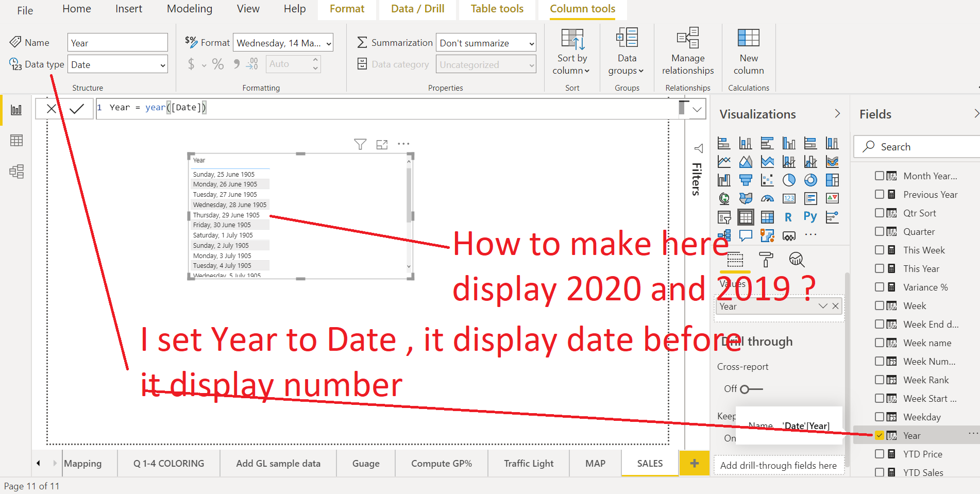Check the Month Year field checkbox
The height and width of the screenshot is (494, 980).
coord(880,176)
